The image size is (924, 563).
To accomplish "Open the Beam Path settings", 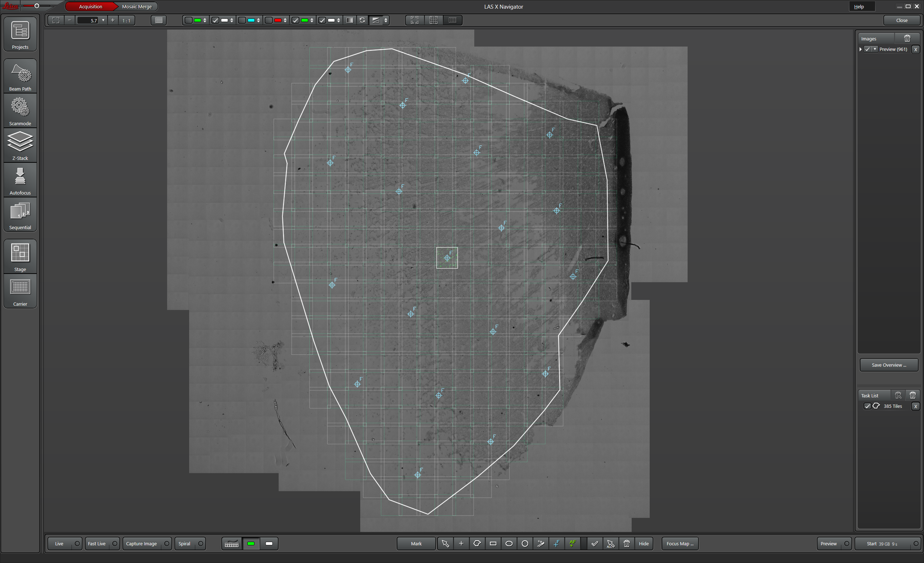I will (20, 77).
